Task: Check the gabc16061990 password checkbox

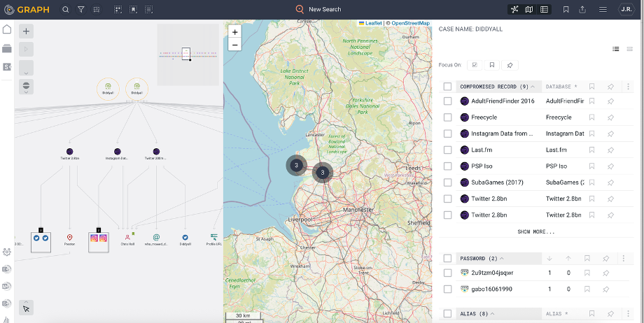Action: coord(448,289)
